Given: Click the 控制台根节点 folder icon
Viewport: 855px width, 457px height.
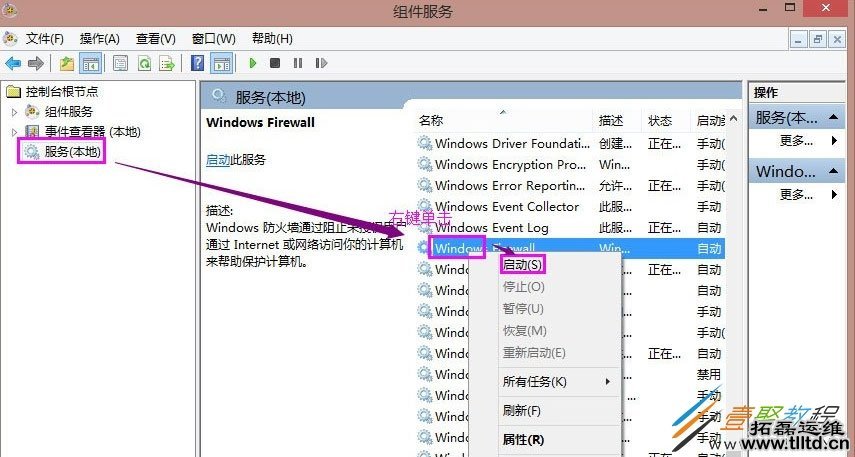Looking at the screenshot, I should click(14, 92).
